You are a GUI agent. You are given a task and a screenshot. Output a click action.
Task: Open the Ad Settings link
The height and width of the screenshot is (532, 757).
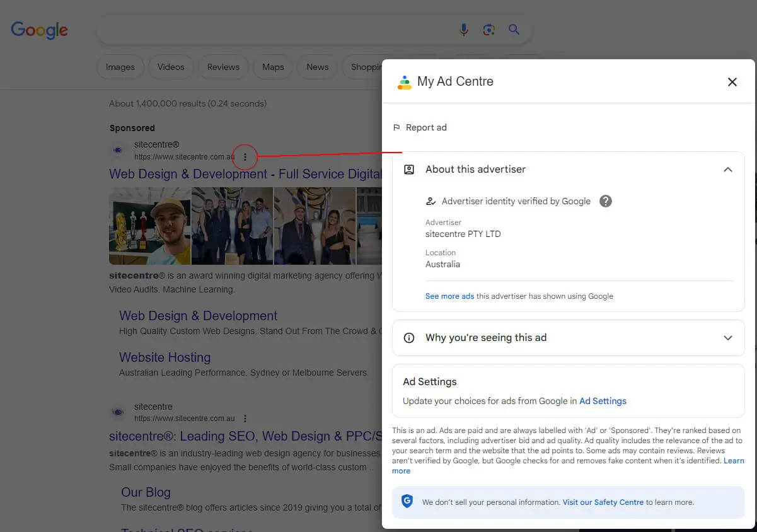pos(603,401)
